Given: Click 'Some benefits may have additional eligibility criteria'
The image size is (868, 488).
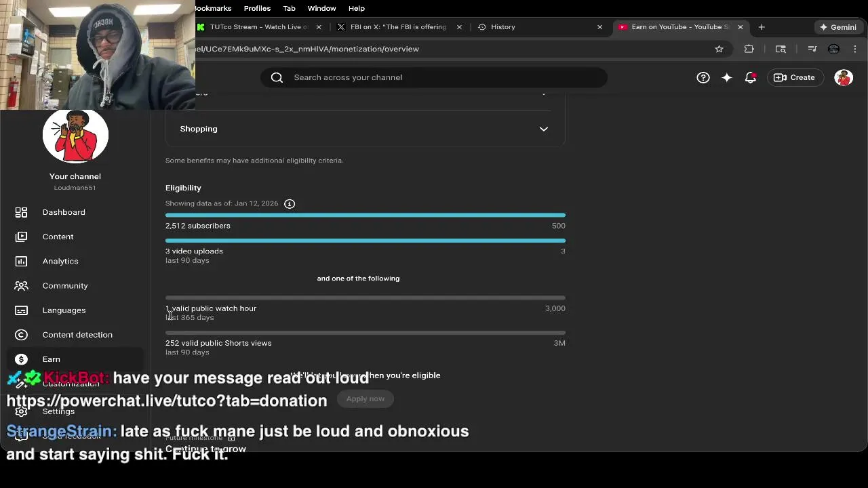Looking at the screenshot, I should [x=254, y=161].
